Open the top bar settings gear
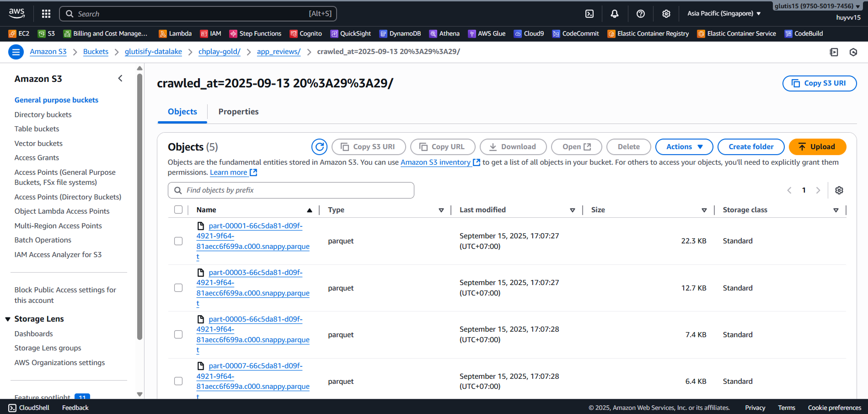Viewport: 868px width, 414px height. [666, 14]
